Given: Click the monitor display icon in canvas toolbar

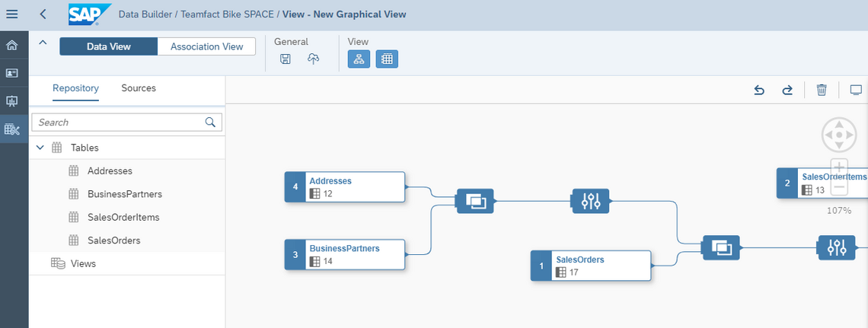Looking at the screenshot, I should 857,90.
